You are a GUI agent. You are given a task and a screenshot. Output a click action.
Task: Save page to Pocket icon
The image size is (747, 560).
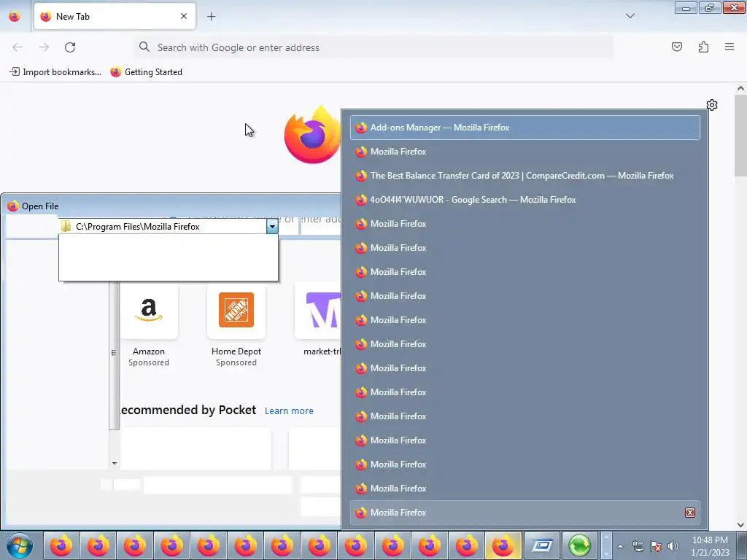point(676,47)
